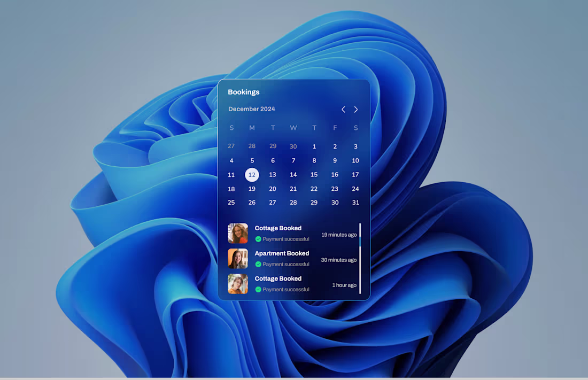Viewport: 588px width, 380px height.
Task: Select greyed-out 28 from the previous month
Action: coord(252,146)
